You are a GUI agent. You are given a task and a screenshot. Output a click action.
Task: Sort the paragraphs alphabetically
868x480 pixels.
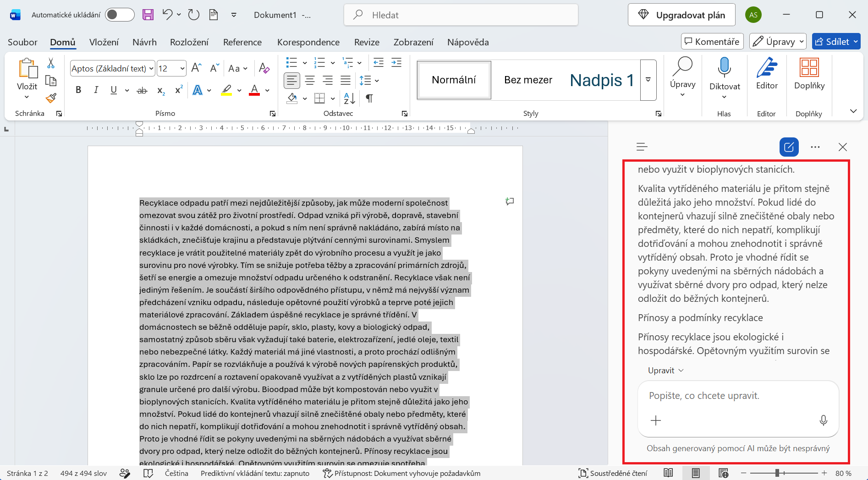click(349, 98)
